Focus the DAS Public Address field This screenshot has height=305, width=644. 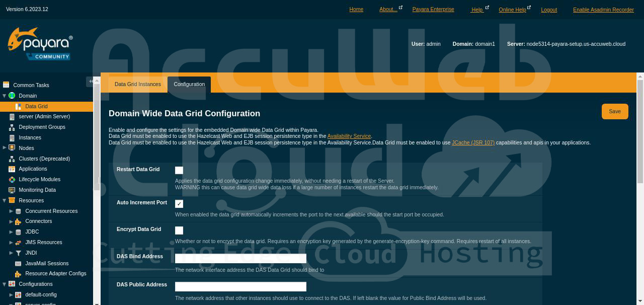pyautogui.click(x=240, y=287)
